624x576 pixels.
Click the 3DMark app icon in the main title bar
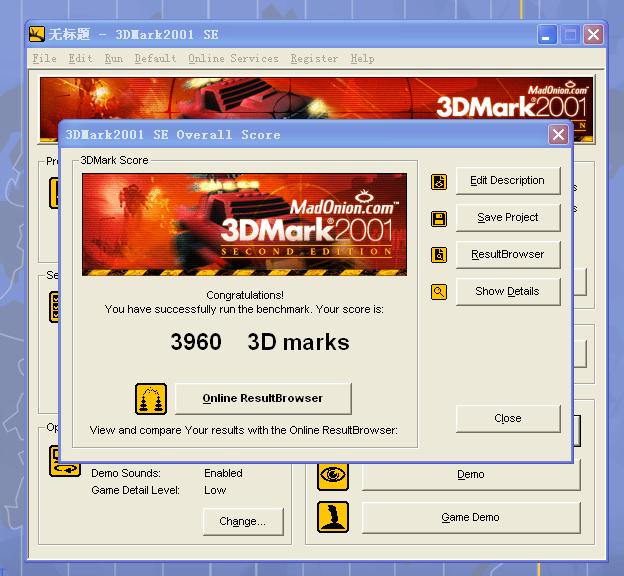[36, 35]
